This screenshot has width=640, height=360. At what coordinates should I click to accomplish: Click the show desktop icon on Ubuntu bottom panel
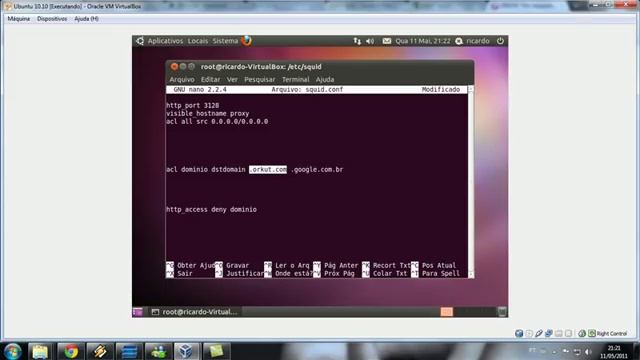(138, 312)
